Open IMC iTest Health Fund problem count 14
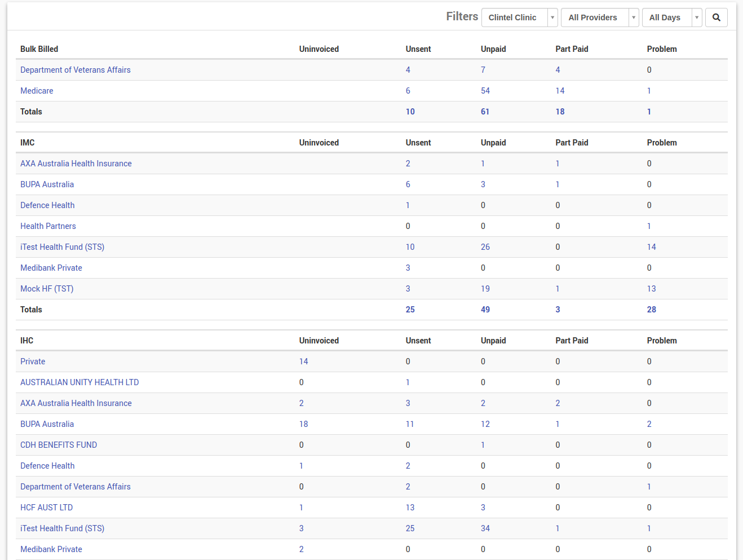743x560 pixels. click(x=652, y=247)
